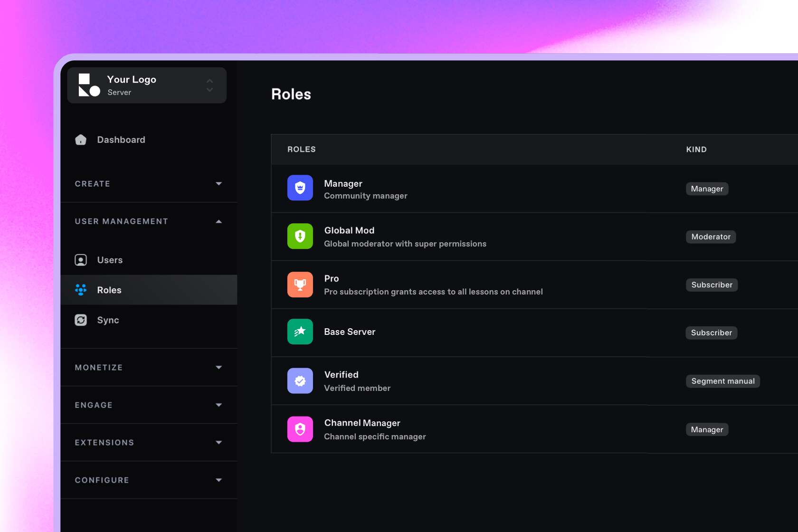Click the pink Channel Manager shield icon
The image size is (798, 532).
pos(300,429)
